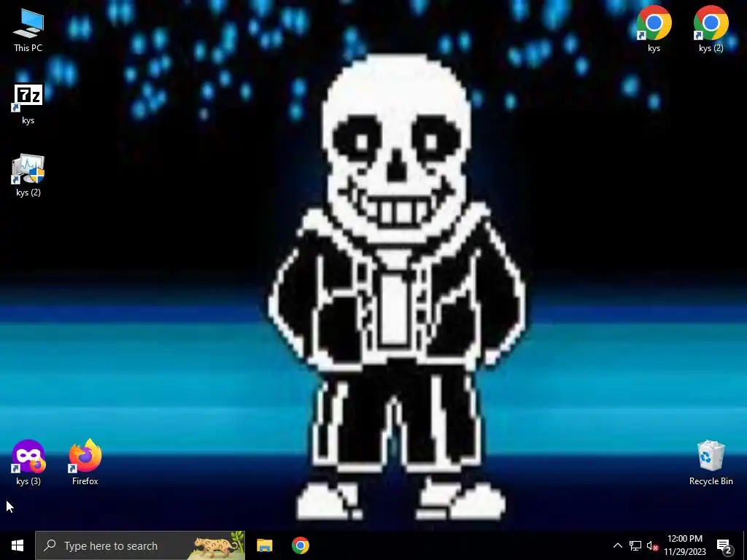Select the This PC desktop icon

tap(28, 31)
